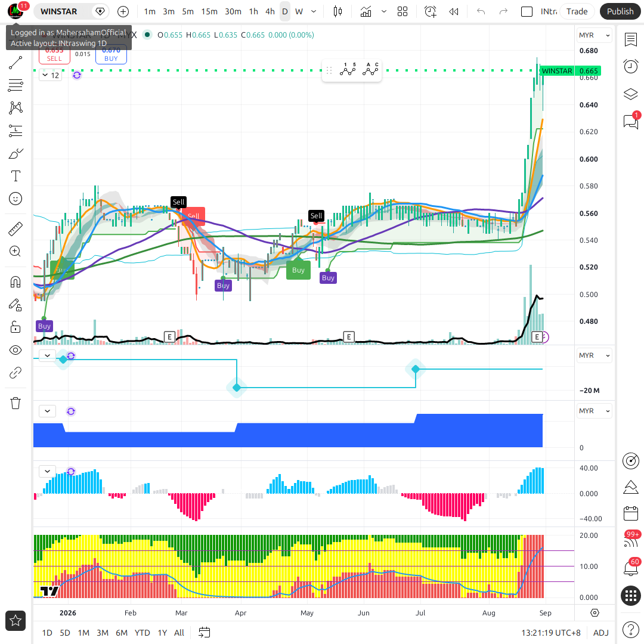Select the Text annotation tool
The width and height of the screenshot is (644, 644).
16,176
